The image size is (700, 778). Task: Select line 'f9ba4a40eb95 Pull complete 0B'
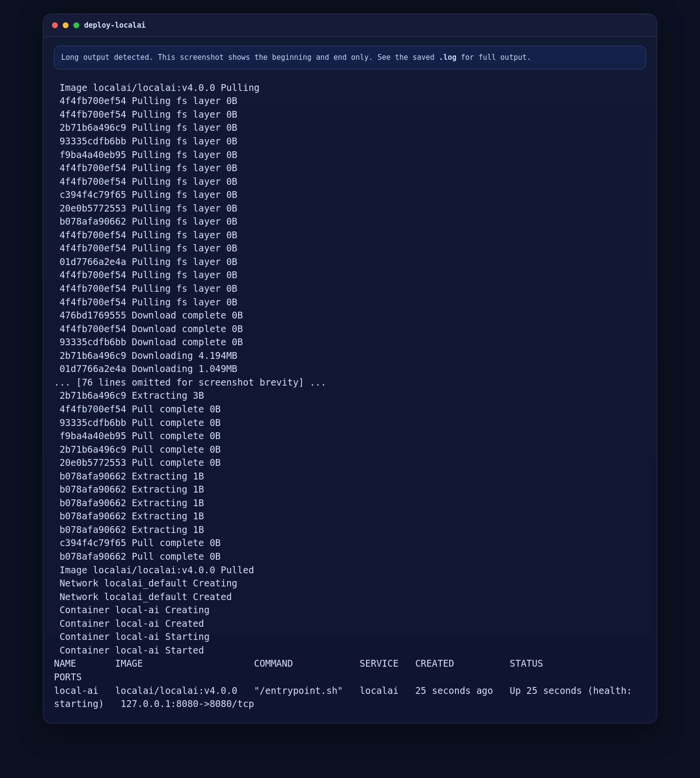point(140,436)
